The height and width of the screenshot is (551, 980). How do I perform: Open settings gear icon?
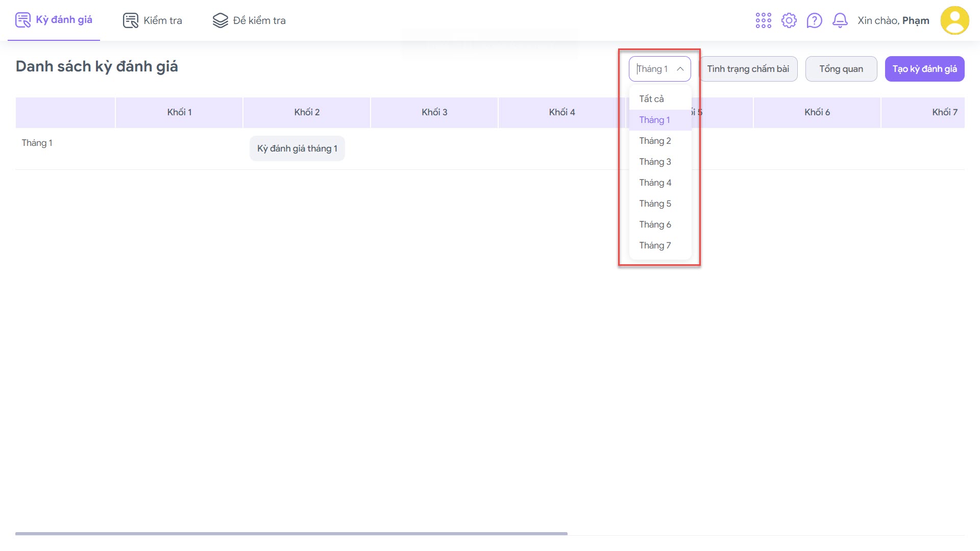(x=789, y=20)
